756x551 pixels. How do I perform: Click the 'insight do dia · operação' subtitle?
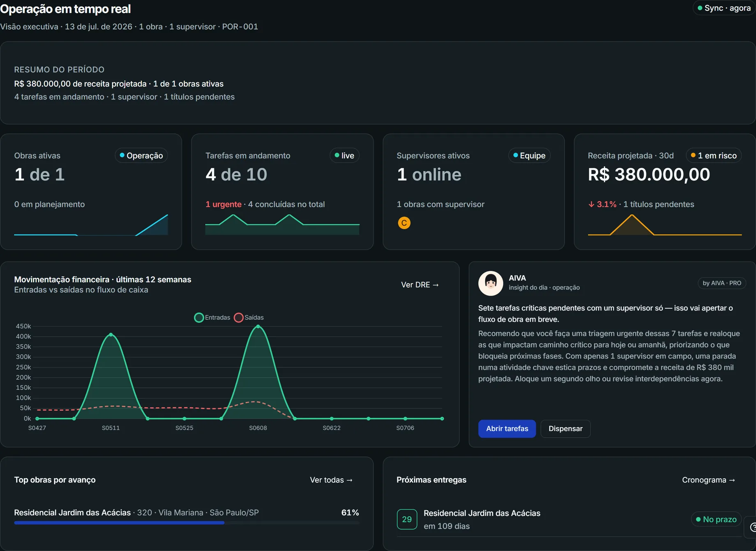coord(544,287)
